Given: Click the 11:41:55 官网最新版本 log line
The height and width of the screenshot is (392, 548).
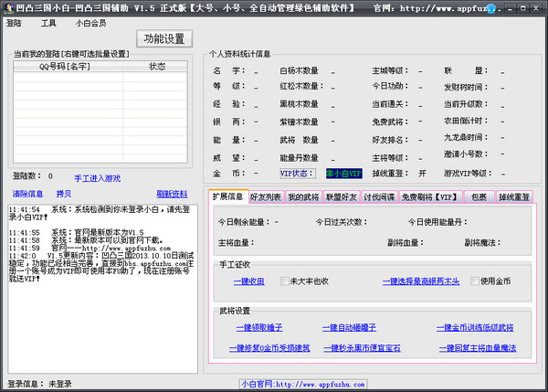Looking at the screenshot, I should click(77, 232).
